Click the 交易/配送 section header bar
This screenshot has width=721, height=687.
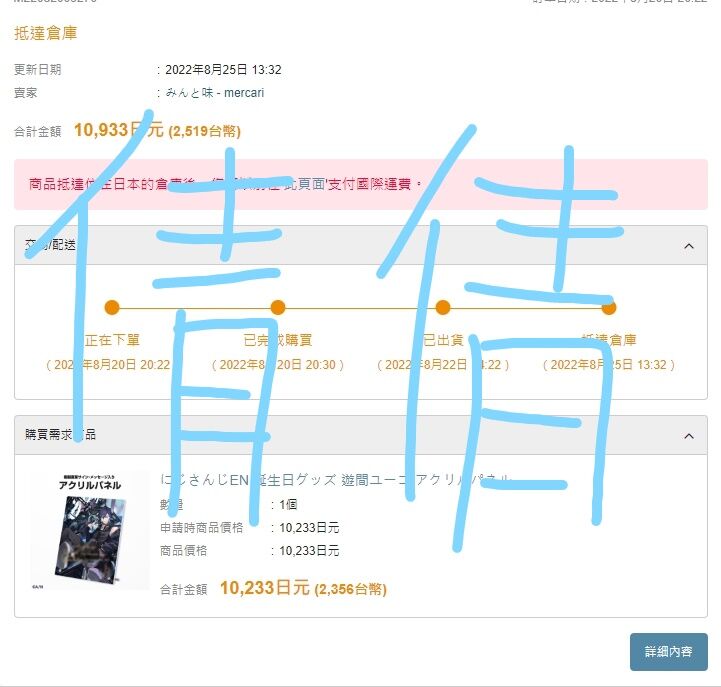360,245
